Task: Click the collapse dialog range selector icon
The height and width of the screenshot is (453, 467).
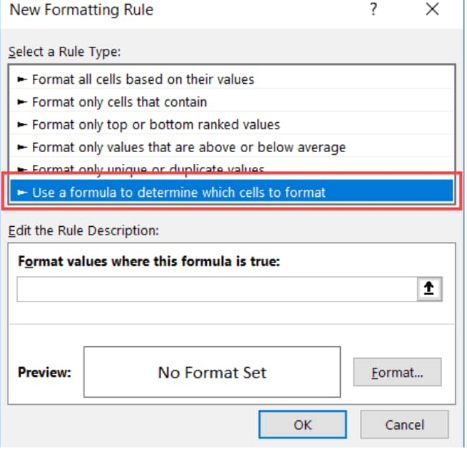Action: (429, 289)
